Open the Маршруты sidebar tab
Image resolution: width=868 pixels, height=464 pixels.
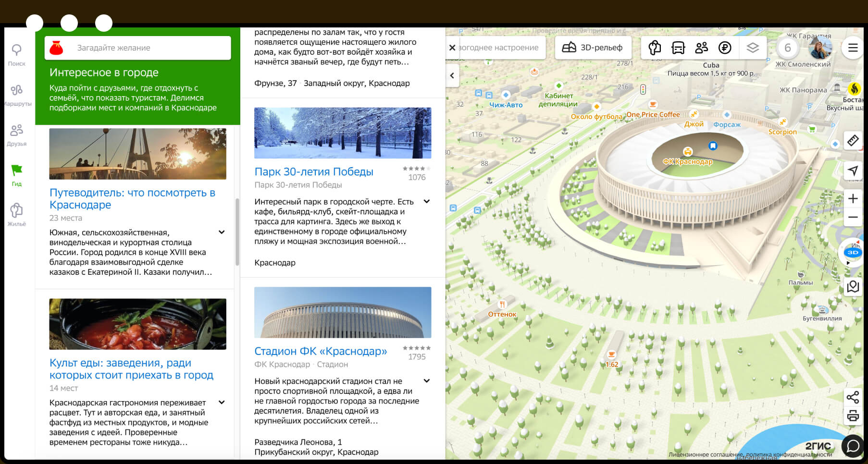(17, 95)
